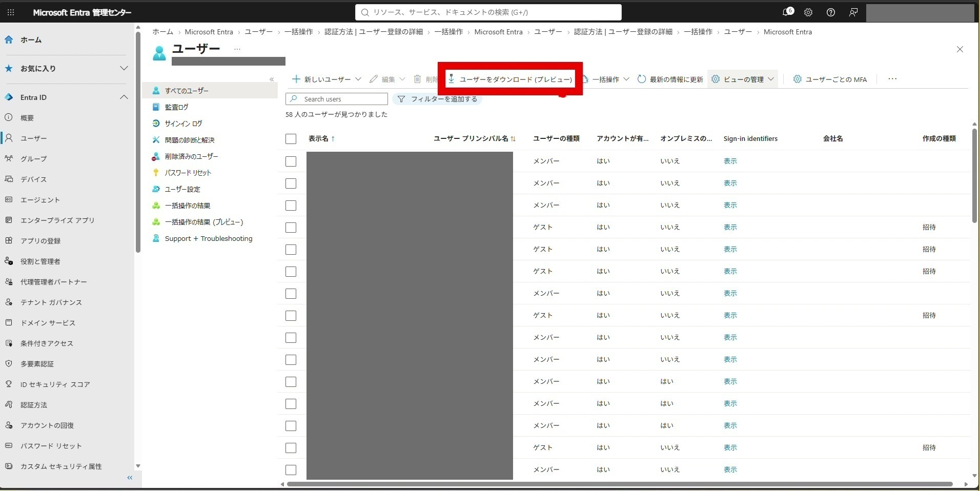Click ユーザーごとの MFA toolbar button
This screenshot has height=491, width=980.
point(830,79)
